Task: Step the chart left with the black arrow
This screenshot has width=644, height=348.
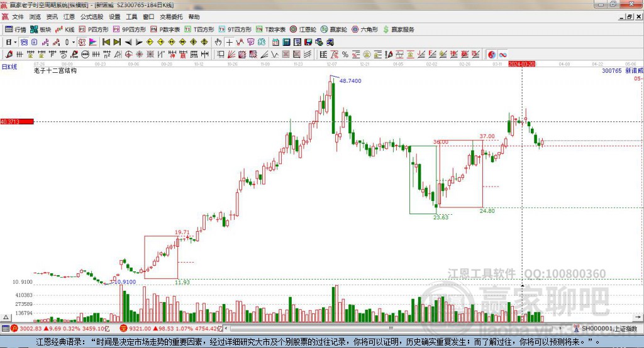Action: tap(128, 42)
